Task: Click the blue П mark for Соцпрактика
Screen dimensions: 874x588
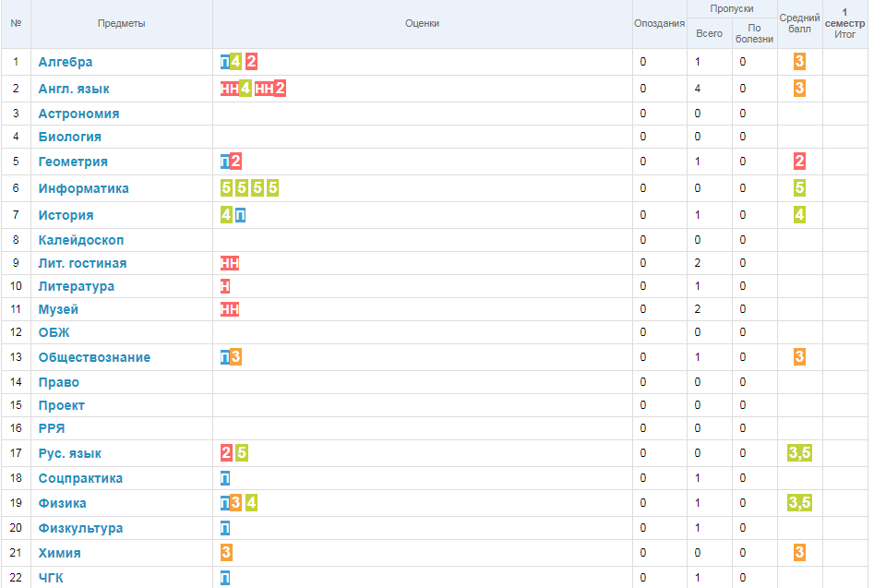Action: click(225, 478)
